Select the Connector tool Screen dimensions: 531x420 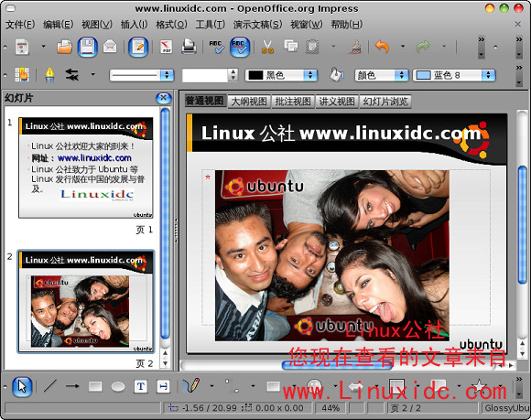pos(233,386)
